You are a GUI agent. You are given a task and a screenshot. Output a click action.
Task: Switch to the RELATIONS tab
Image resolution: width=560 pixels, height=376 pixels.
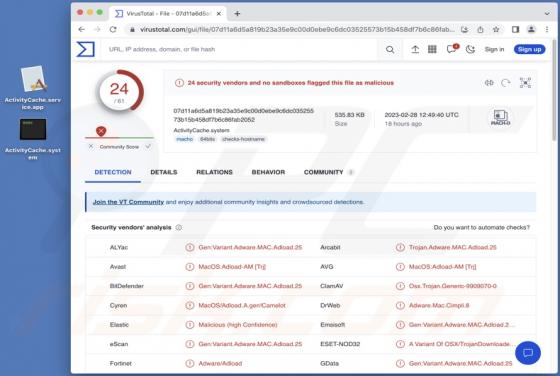click(214, 172)
